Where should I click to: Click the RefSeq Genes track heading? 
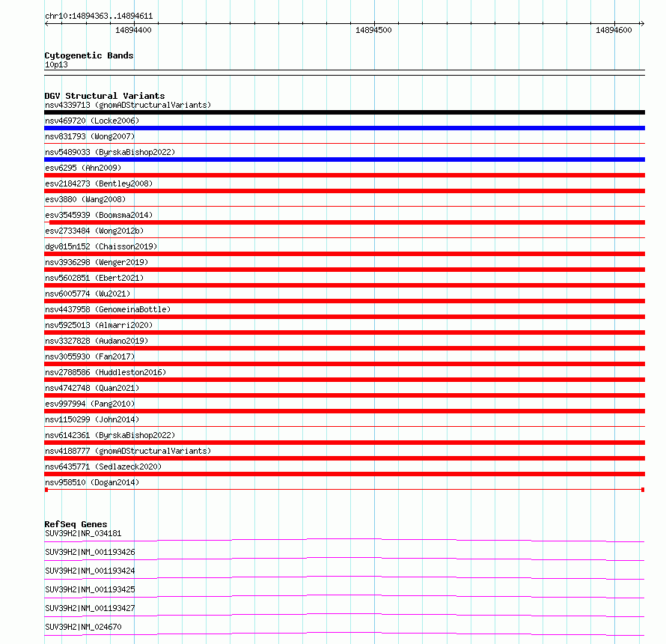[x=76, y=524]
